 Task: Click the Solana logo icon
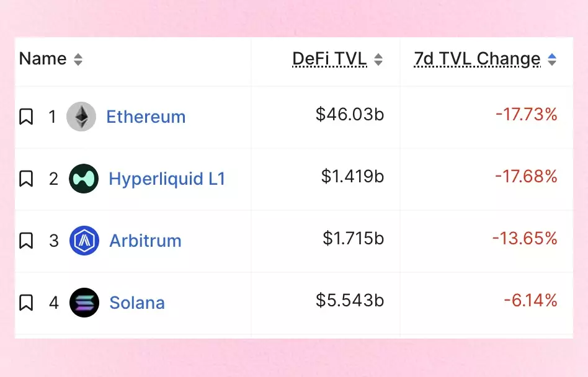click(x=84, y=303)
